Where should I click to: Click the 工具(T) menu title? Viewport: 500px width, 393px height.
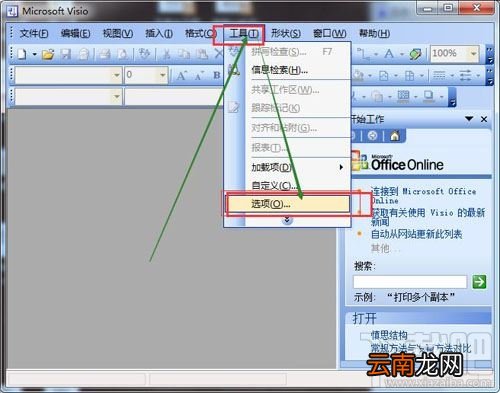point(244,34)
